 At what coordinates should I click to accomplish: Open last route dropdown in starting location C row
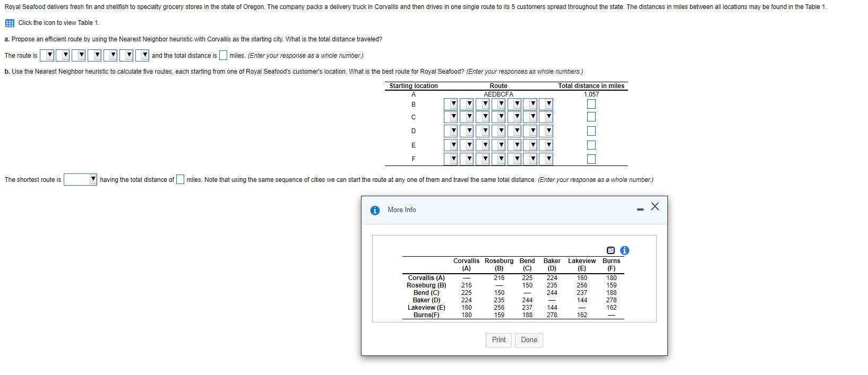coord(546,117)
